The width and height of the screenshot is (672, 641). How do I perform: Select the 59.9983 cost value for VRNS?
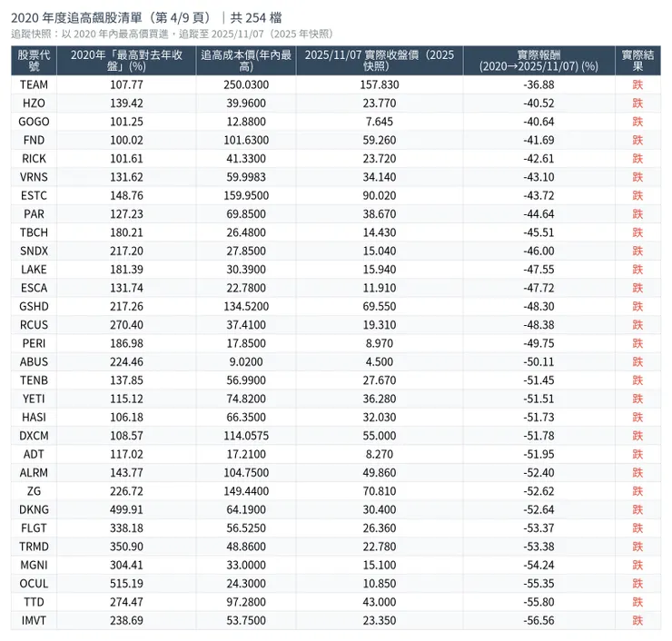pos(246,177)
